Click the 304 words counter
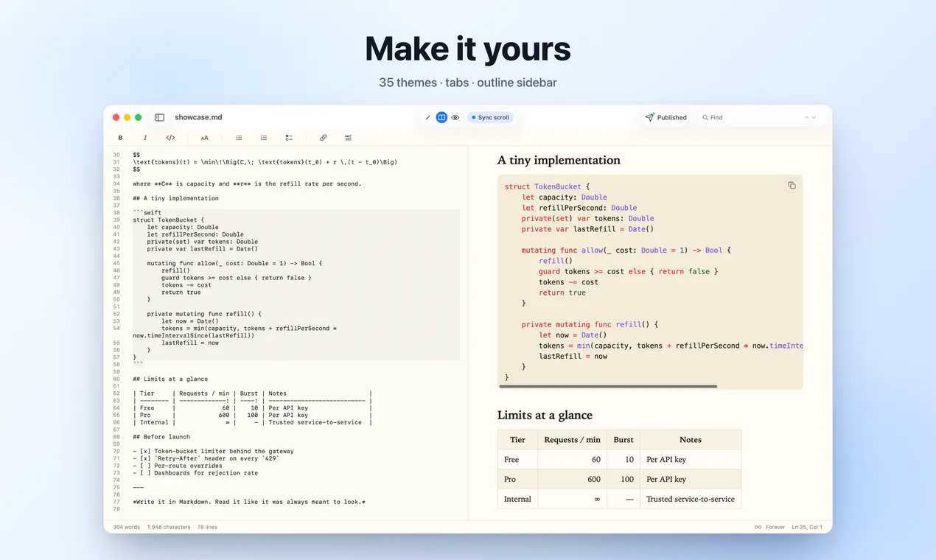This screenshot has width=936, height=560. click(x=127, y=527)
